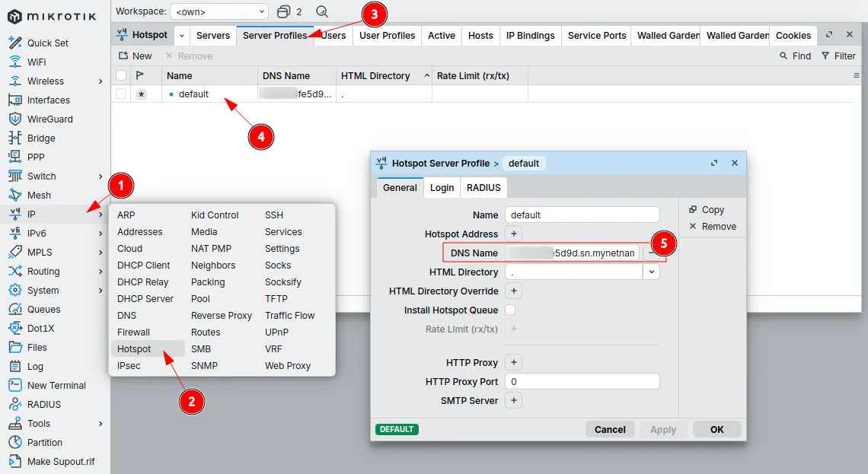Add an HTML Directory Override value
868x474 pixels.
(x=514, y=291)
